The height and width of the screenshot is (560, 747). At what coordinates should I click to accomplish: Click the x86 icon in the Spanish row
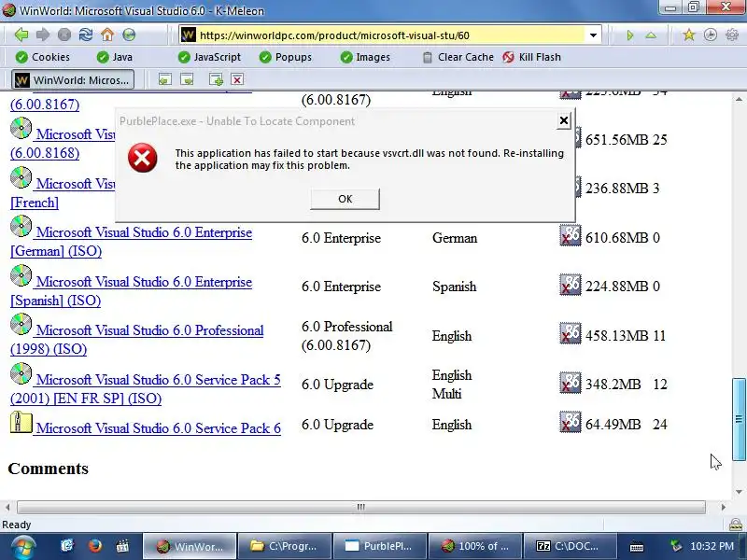571,285
